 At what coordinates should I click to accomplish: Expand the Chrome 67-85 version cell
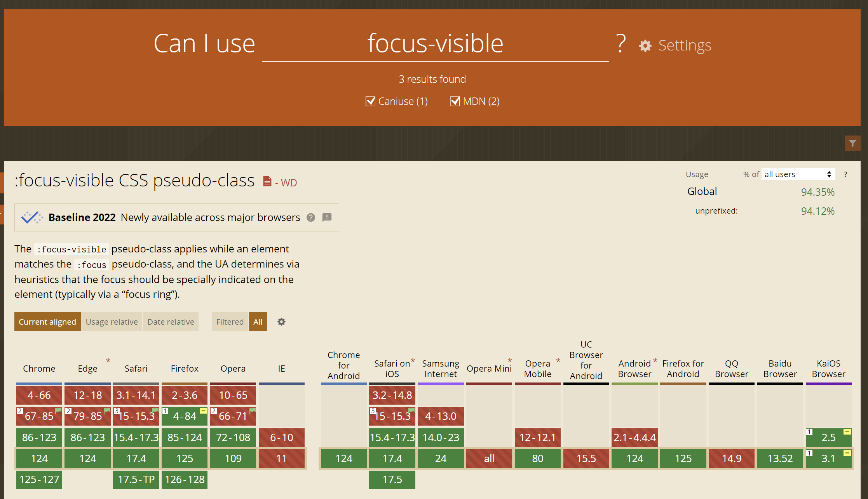pos(39,416)
